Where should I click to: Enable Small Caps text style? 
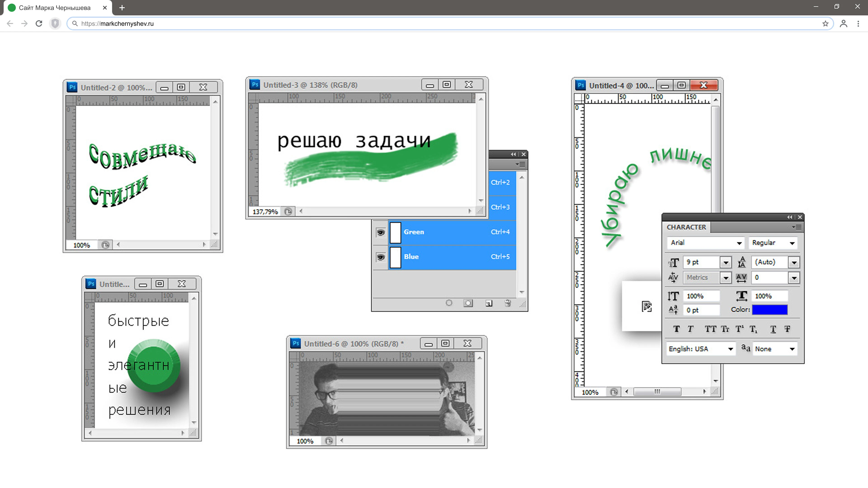click(x=725, y=329)
